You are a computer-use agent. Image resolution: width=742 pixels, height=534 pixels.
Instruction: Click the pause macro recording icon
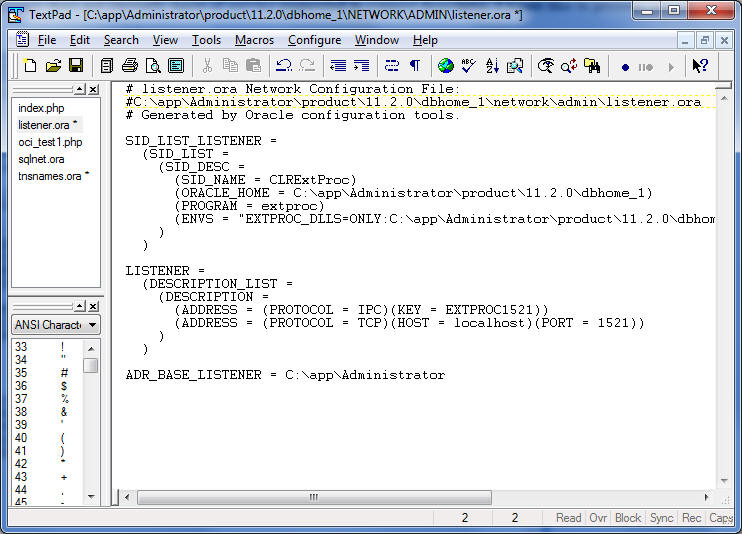(645, 67)
